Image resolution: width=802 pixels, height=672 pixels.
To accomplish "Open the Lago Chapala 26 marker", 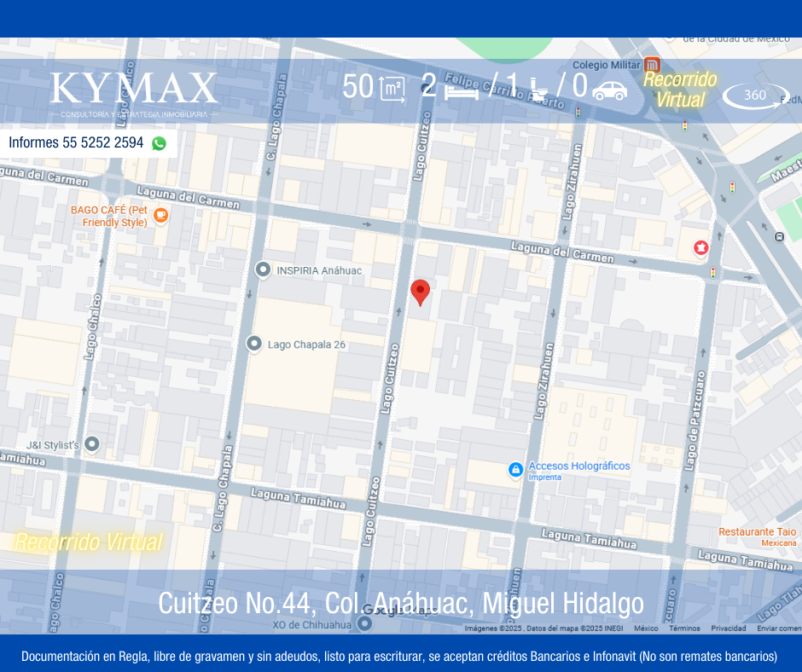I will [254, 344].
